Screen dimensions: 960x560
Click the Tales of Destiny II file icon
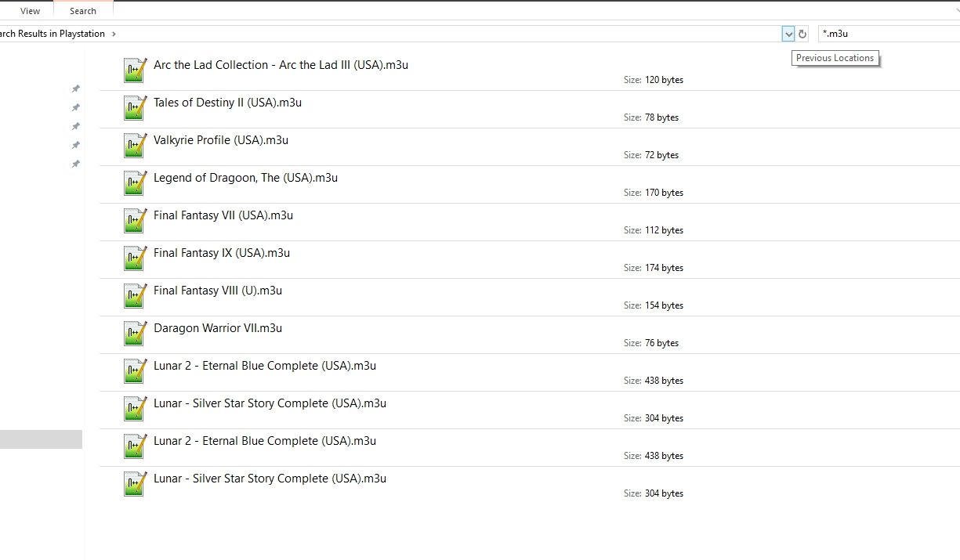pos(136,108)
